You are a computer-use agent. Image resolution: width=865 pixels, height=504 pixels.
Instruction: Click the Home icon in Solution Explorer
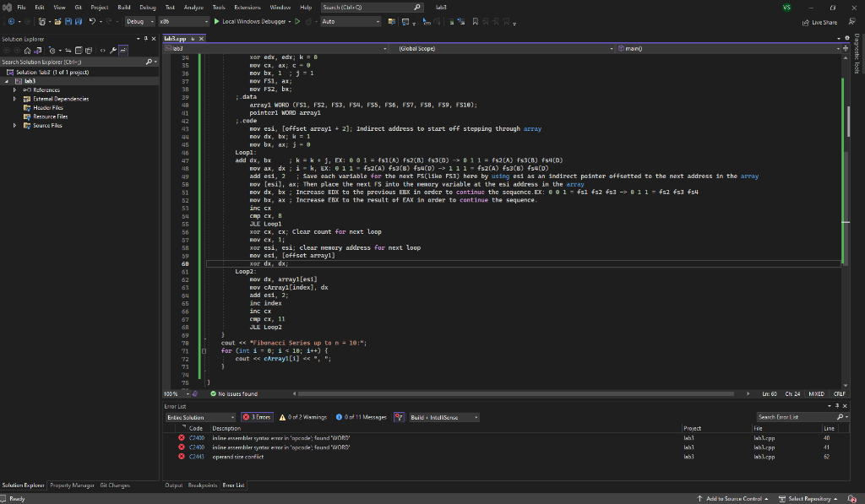coord(28,50)
